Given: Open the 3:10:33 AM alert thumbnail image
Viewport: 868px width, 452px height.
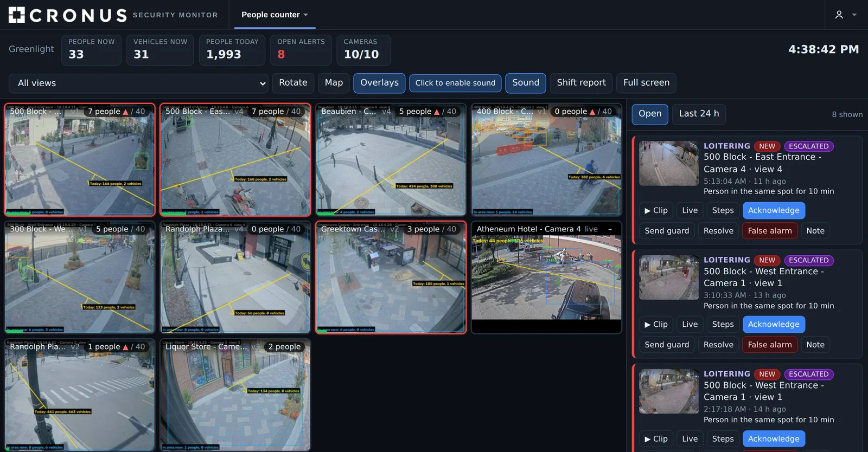Looking at the screenshot, I should coord(668,277).
